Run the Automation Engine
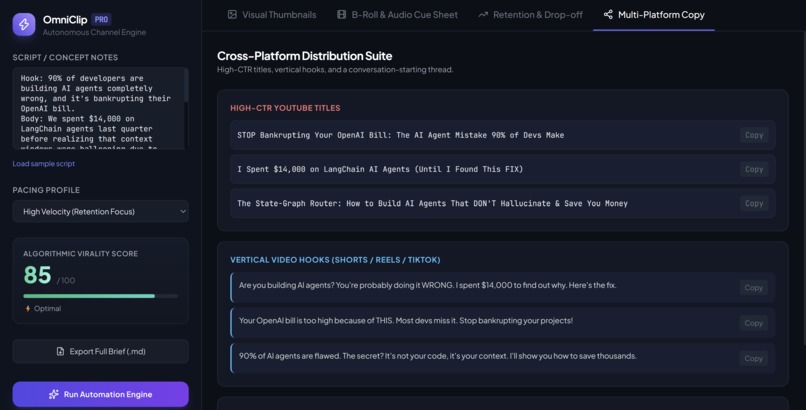This screenshot has height=410, width=806. [x=101, y=394]
